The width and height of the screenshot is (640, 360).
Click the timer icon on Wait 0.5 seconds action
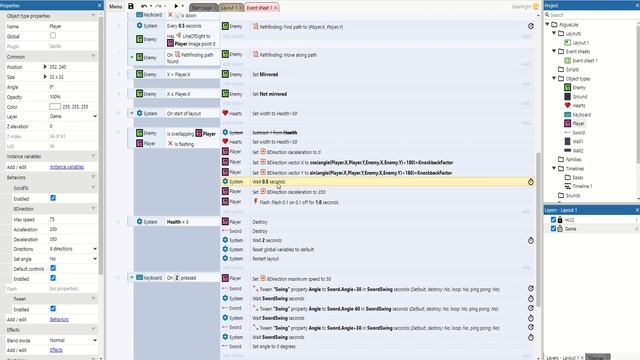531,182
